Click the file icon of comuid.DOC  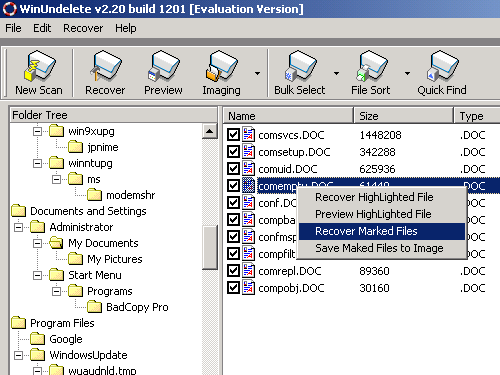[x=248, y=169]
